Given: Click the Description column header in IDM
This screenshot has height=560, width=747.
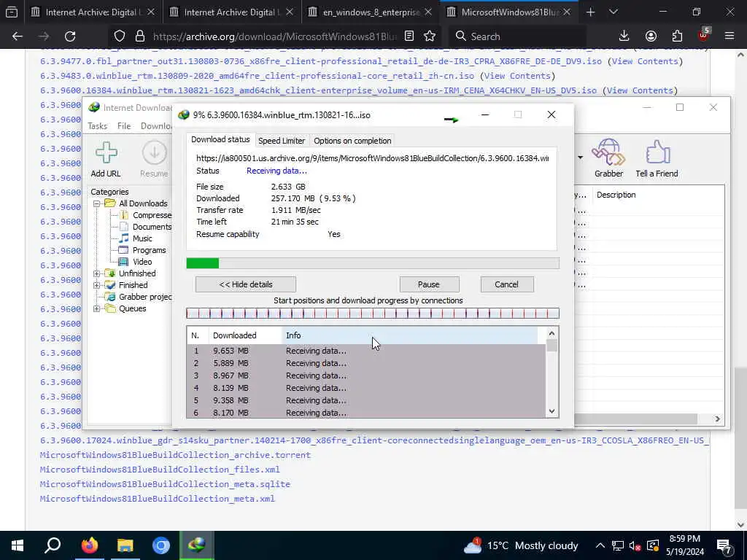Looking at the screenshot, I should pyautogui.click(x=616, y=195).
